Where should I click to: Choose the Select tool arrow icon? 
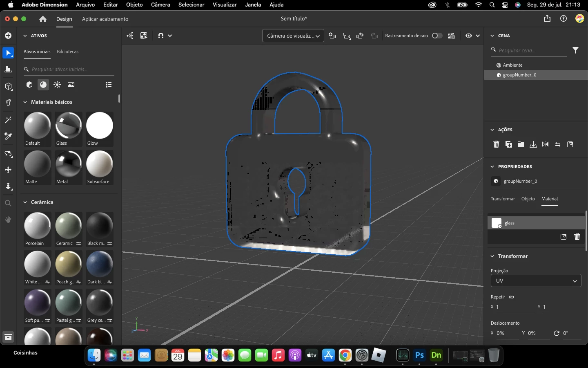(x=8, y=53)
